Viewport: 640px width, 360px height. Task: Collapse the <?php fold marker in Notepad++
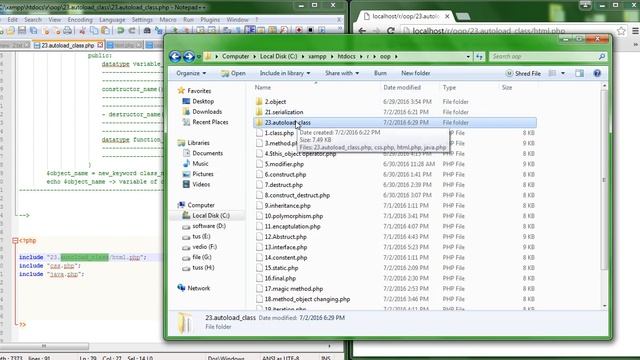(x=15, y=240)
